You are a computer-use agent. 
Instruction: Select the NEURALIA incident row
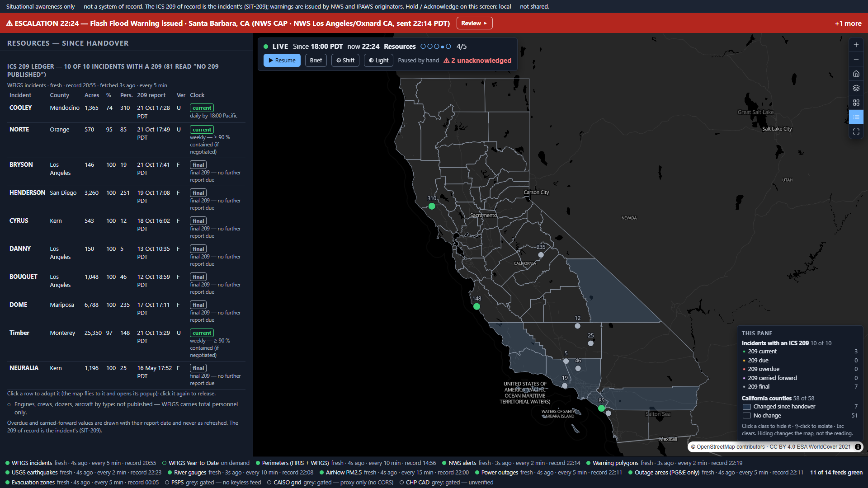126,375
